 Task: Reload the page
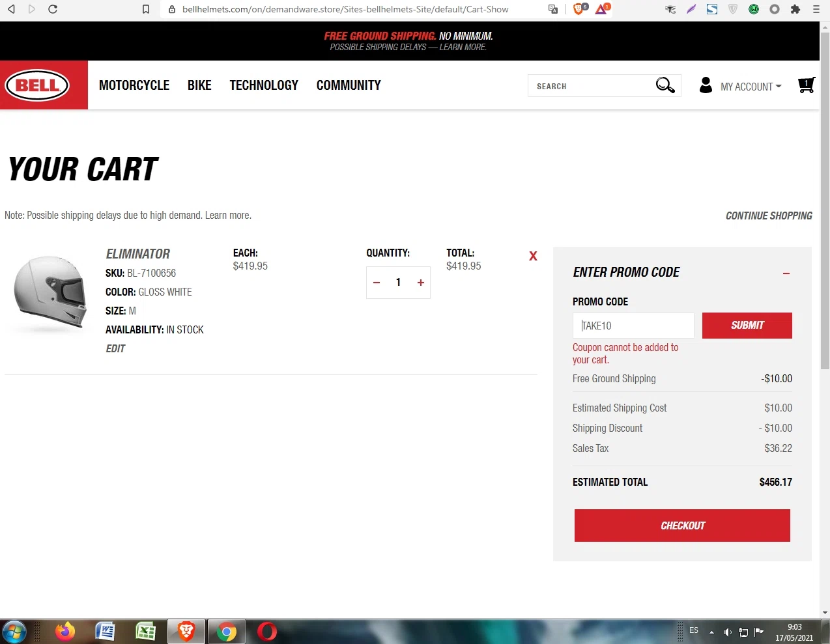[x=53, y=9]
